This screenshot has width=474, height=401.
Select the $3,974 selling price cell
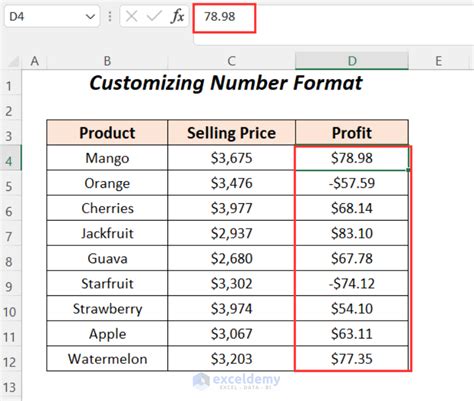231,308
